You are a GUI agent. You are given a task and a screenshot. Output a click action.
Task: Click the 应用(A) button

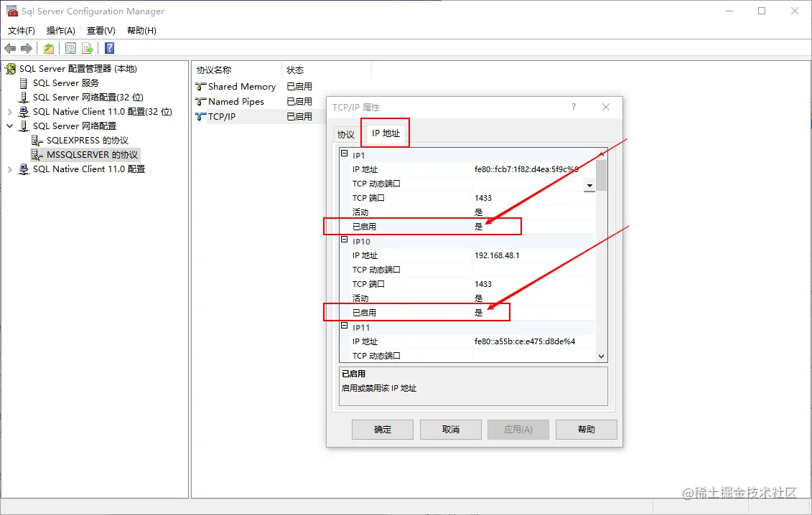tap(518, 430)
